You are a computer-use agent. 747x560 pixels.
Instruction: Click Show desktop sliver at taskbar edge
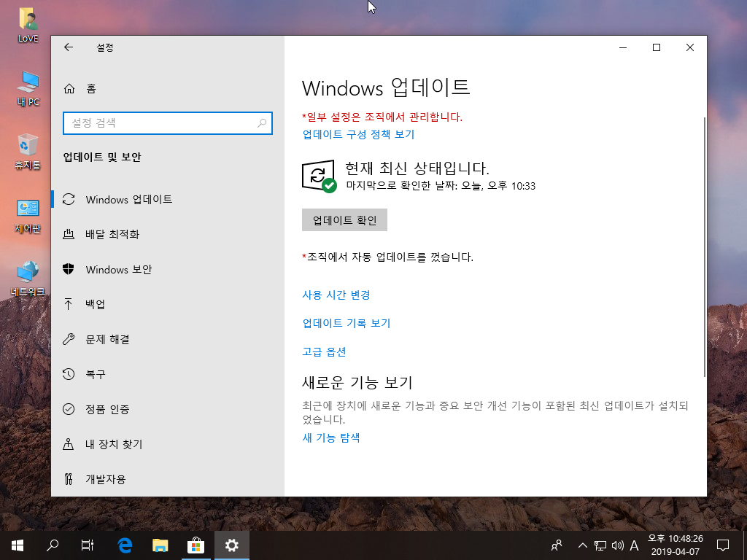745,545
